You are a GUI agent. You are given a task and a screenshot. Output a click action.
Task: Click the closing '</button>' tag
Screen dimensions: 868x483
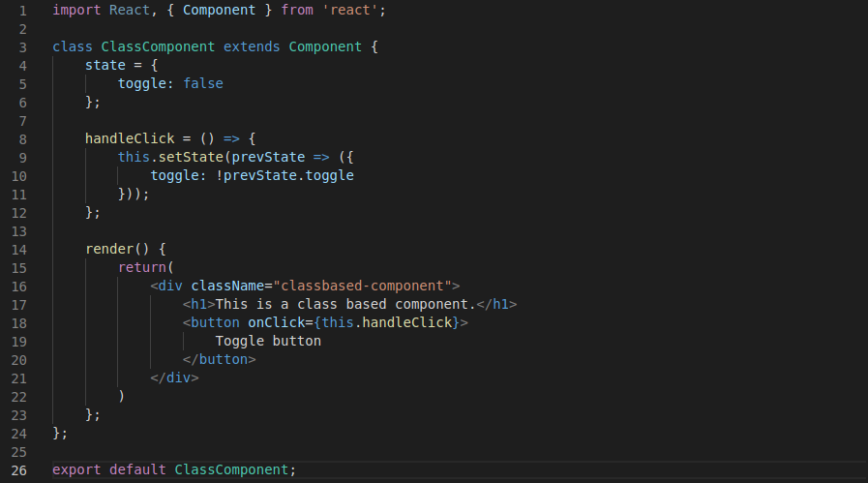pyautogui.click(x=220, y=359)
